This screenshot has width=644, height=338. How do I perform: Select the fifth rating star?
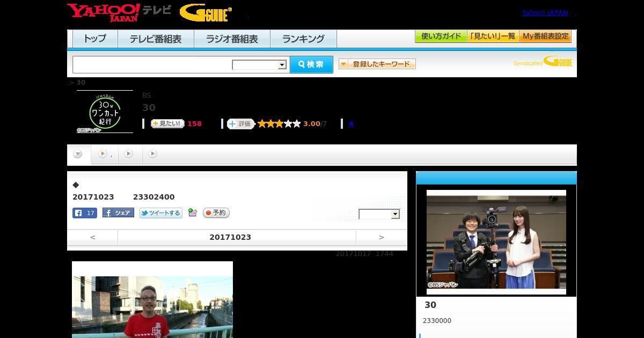[296, 123]
